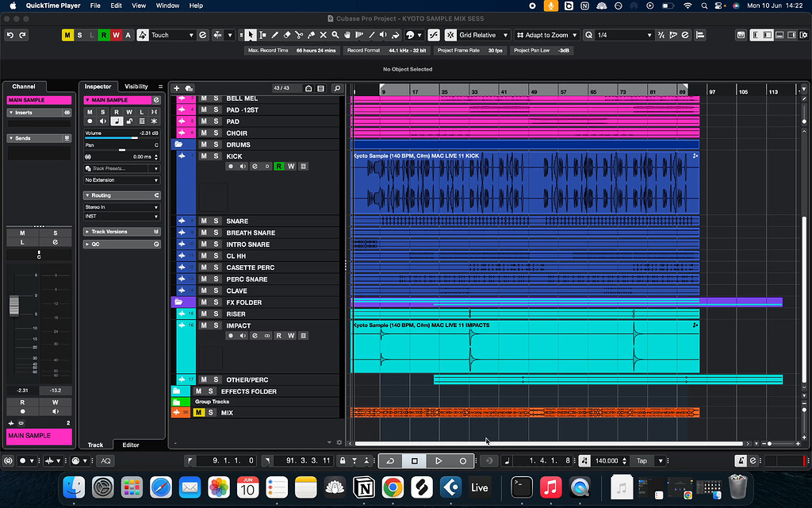Open the Edit menu
Image resolution: width=812 pixels, height=508 pixels.
pos(116,6)
